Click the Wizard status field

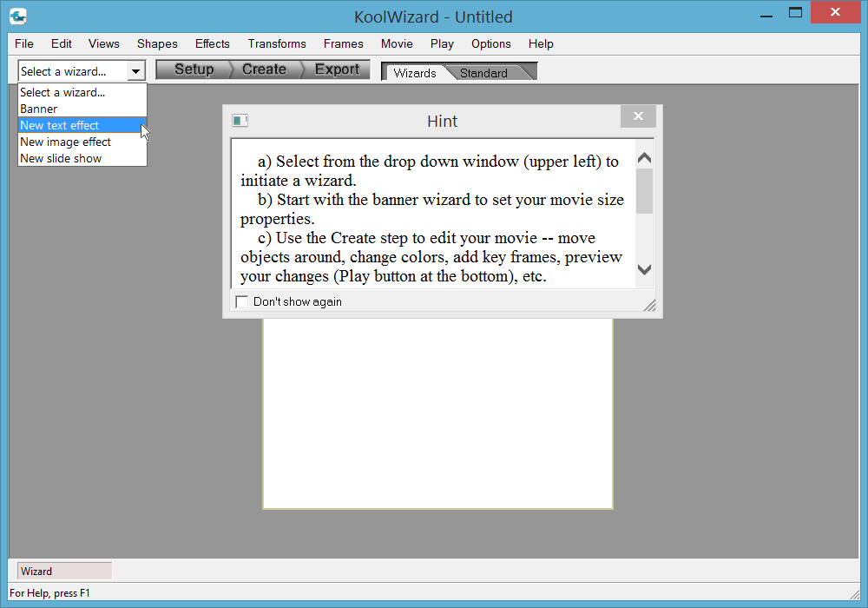tap(65, 571)
